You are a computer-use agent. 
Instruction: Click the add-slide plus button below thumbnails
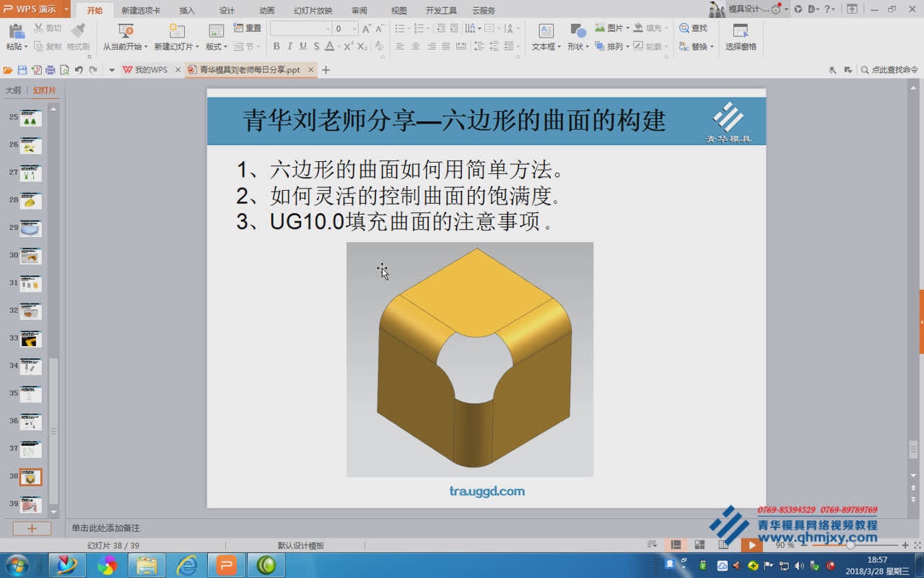(x=32, y=529)
